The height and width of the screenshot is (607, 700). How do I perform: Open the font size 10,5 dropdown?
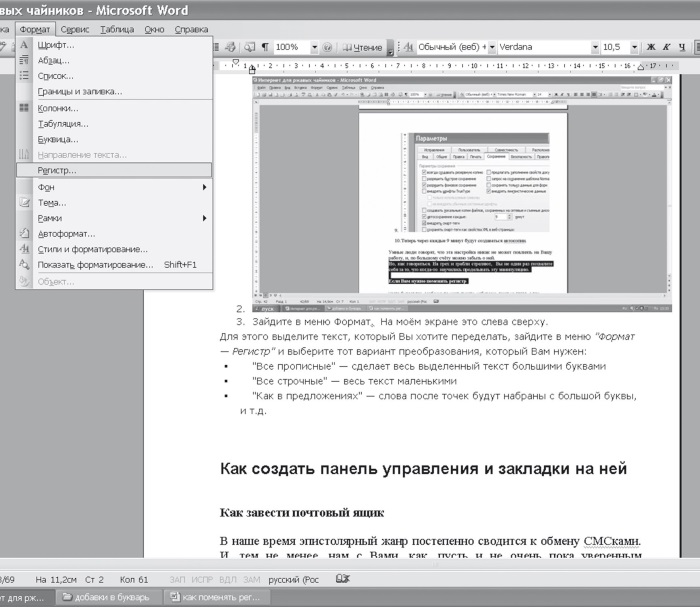pyautogui.click(x=634, y=47)
